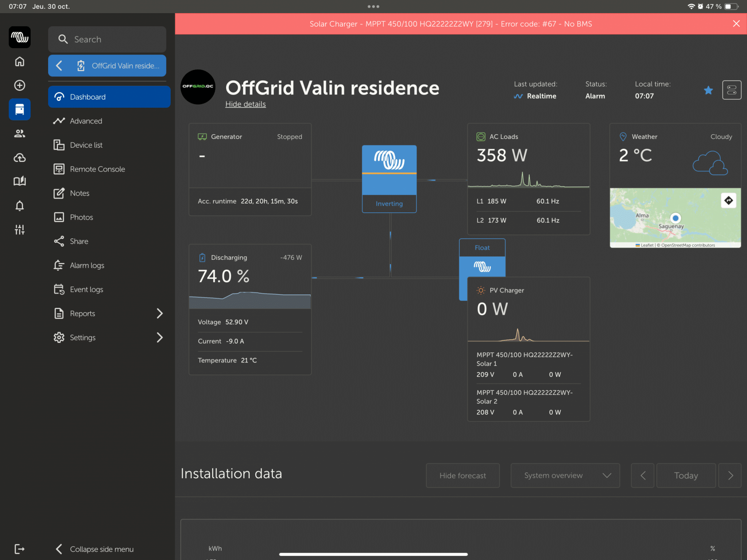Click the add installation plus icon
747x560 pixels.
[20, 85]
